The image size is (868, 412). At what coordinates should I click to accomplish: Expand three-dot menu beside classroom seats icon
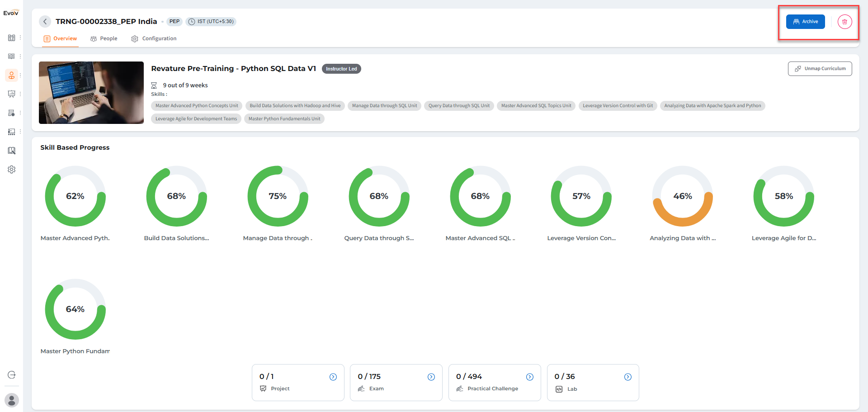[20, 132]
